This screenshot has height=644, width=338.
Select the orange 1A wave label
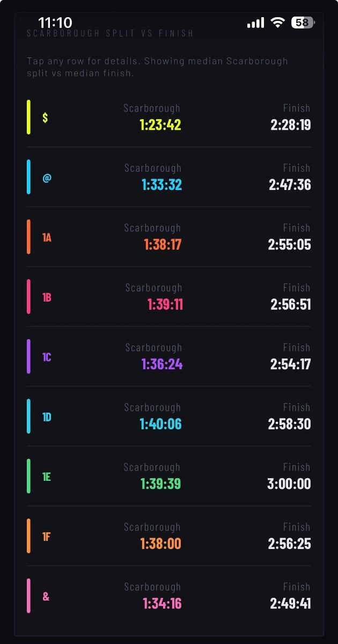click(x=47, y=237)
